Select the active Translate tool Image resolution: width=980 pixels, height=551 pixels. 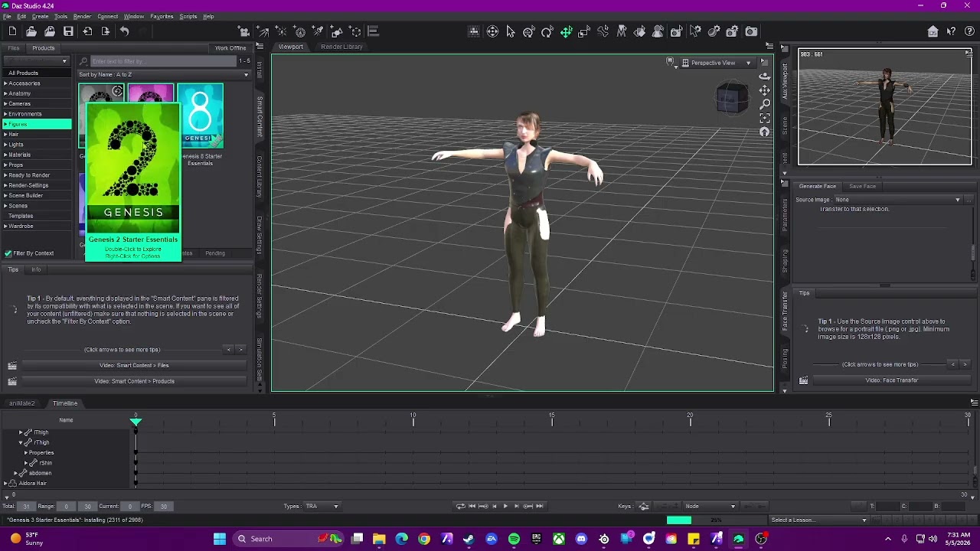point(567,31)
